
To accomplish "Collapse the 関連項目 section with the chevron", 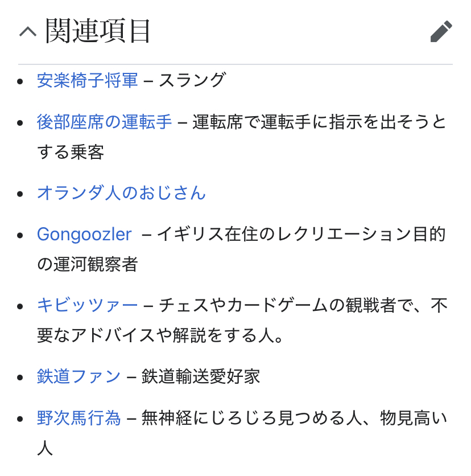I will coord(27,32).
